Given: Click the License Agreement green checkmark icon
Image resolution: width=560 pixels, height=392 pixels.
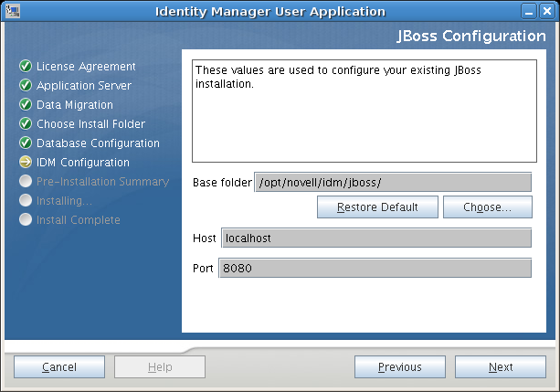Looking at the screenshot, I should pos(26,67).
